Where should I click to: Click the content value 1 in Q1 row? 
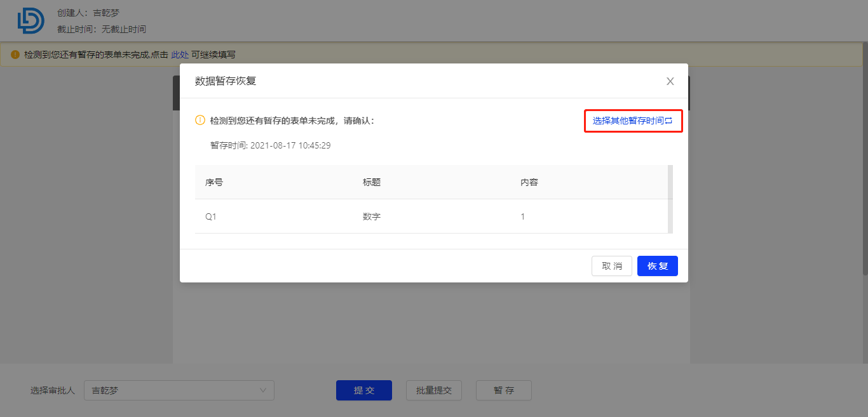click(523, 216)
